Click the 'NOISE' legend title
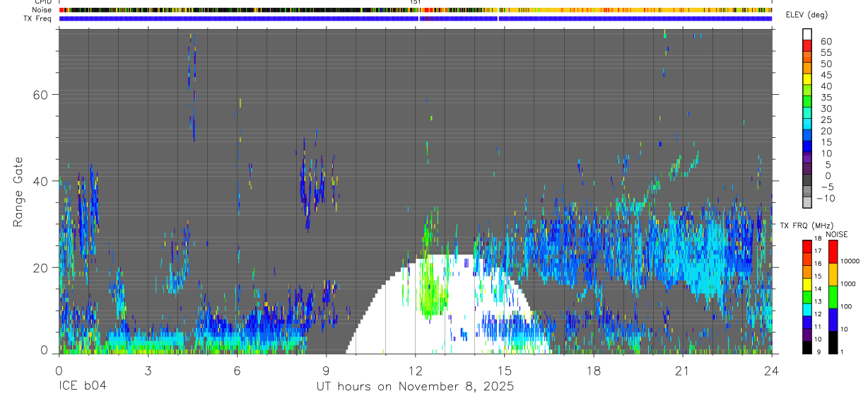 tap(836, 234)
